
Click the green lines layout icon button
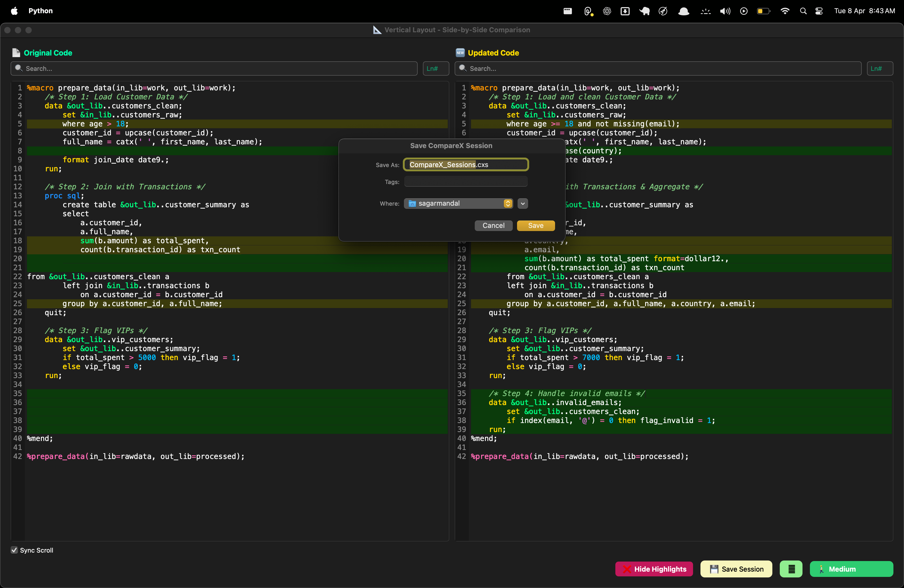[x=791, y=569]
